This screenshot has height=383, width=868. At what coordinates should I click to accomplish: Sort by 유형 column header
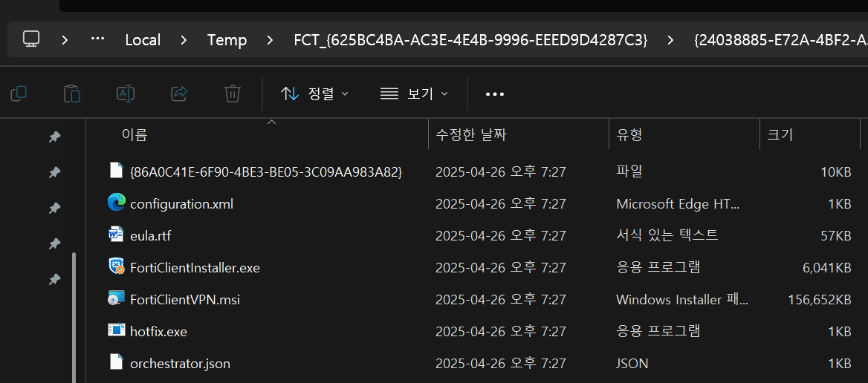coord(629,134)
